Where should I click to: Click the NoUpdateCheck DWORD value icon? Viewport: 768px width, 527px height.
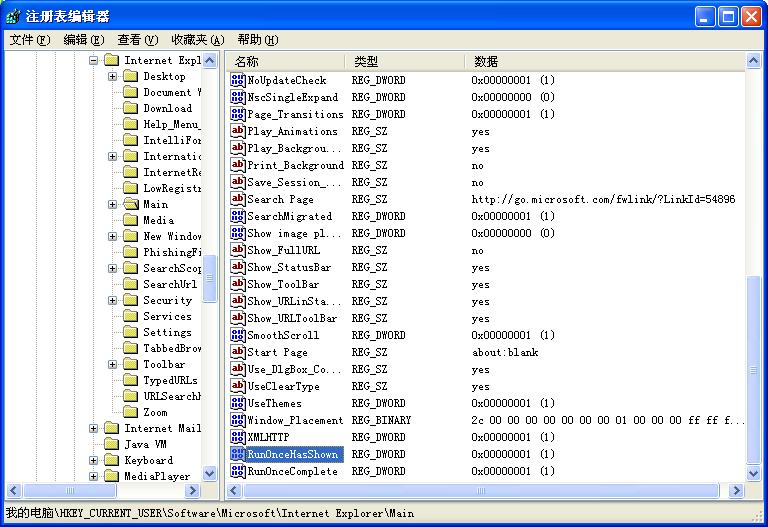coord(238,80)
